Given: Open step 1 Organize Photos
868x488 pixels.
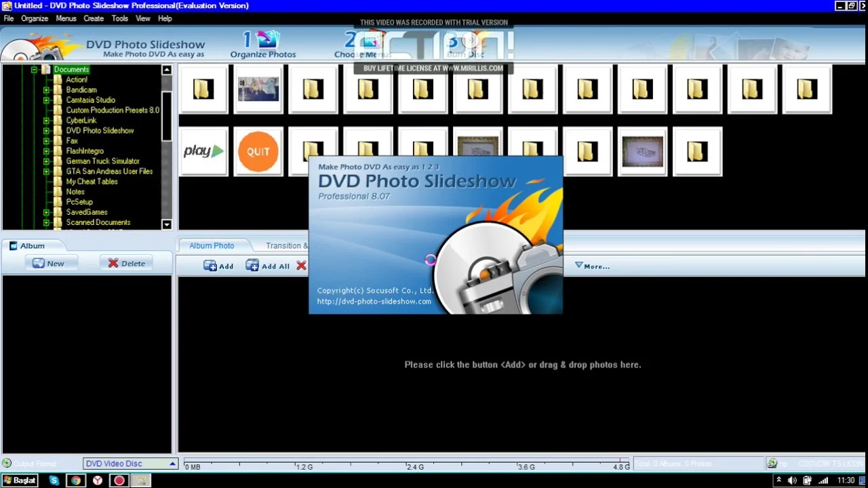Looking at the screenshot, I should (262, 44).
